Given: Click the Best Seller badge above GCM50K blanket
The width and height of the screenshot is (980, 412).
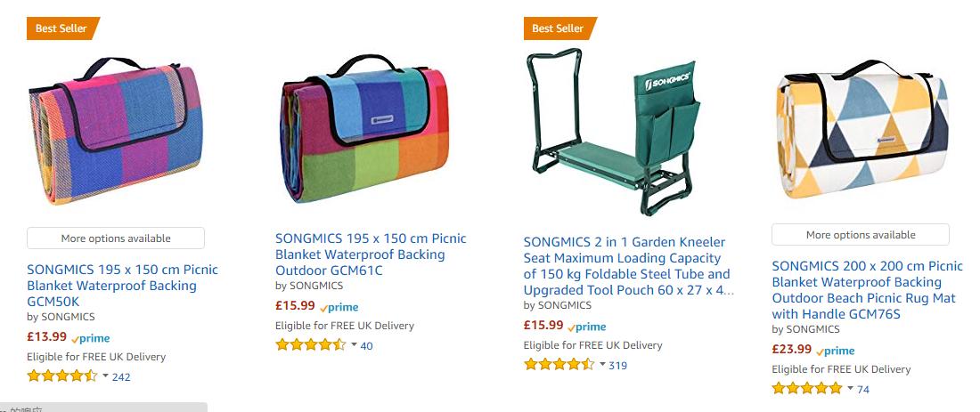Looking at the screenshot, I should point(61,28).
